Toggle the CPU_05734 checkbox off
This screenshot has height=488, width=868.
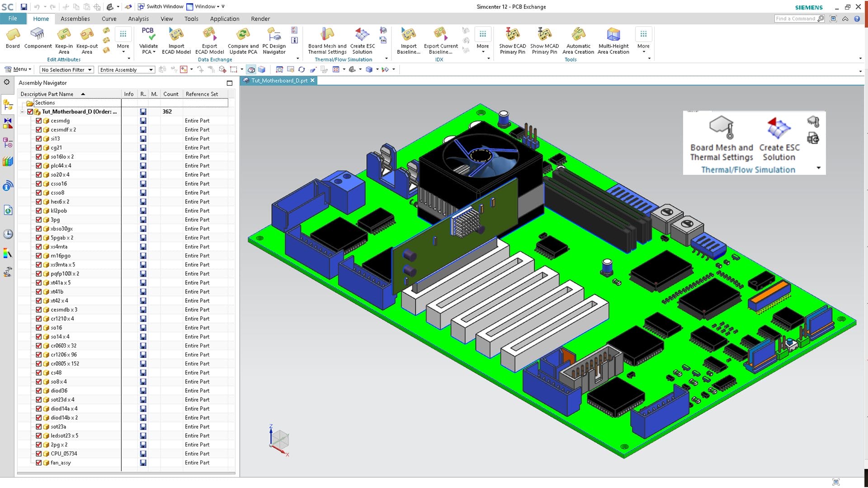coord(39,454)
